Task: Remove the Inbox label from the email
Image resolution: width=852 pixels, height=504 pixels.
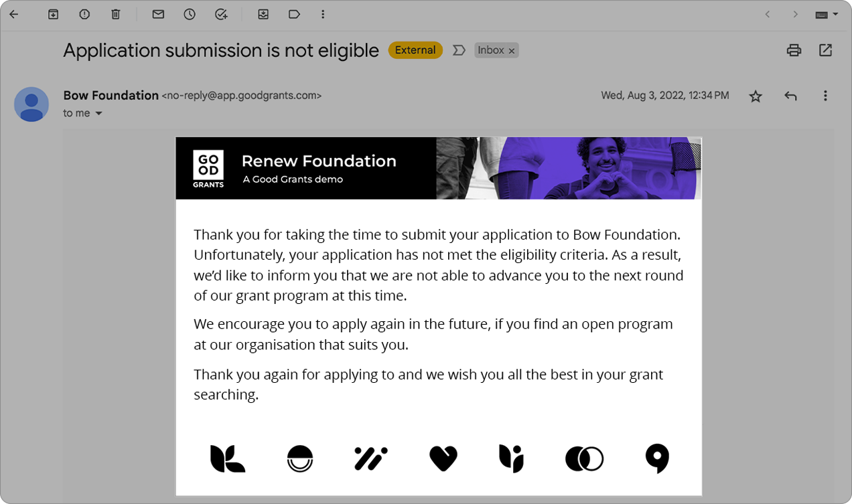Action: 511,50
